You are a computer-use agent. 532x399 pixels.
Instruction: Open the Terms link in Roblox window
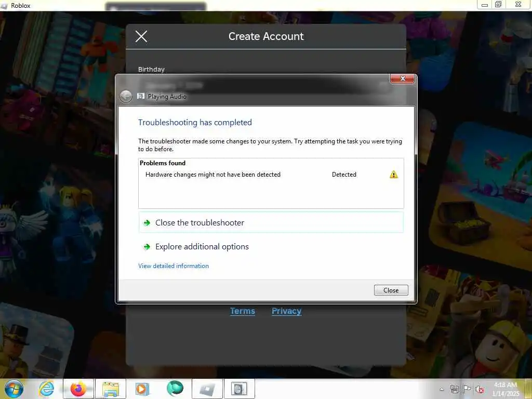pyautogui.click(x=243, y=311)
